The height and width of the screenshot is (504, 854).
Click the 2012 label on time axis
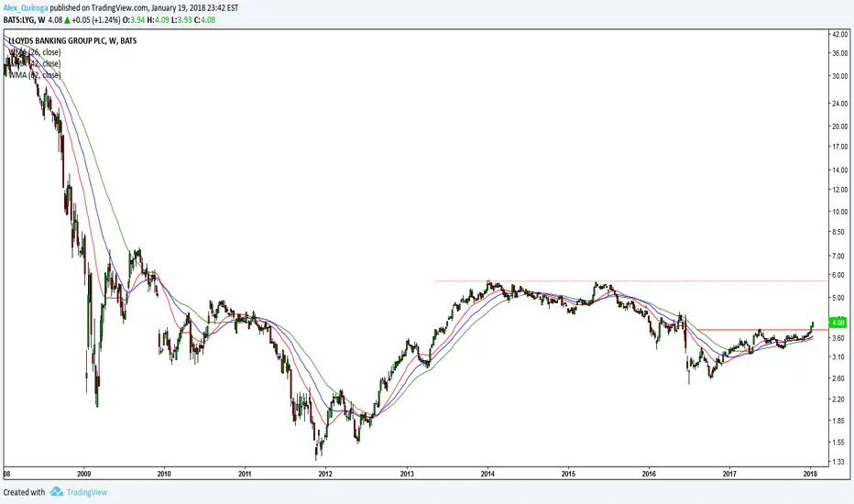coord(325,474)
